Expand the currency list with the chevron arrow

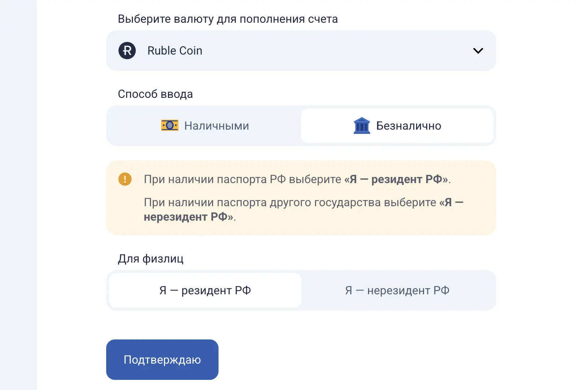pyautogui.click(x=478, y=51)
